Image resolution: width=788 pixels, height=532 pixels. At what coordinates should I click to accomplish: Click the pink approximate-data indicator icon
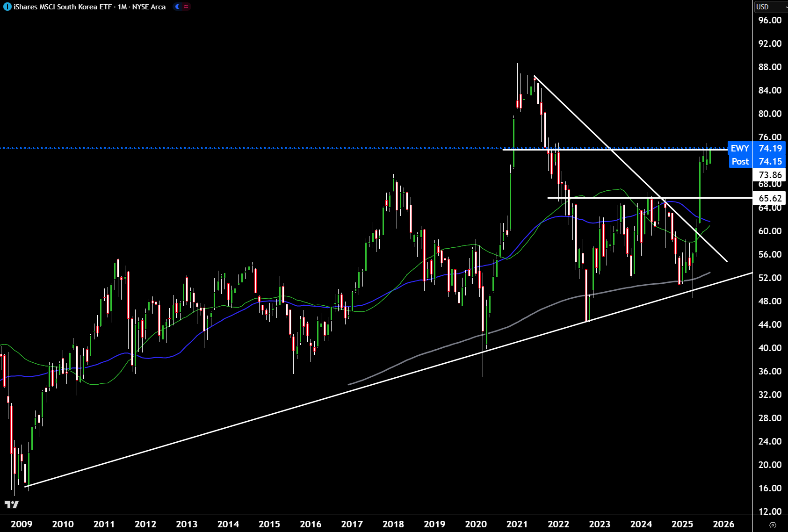(186, 7)
